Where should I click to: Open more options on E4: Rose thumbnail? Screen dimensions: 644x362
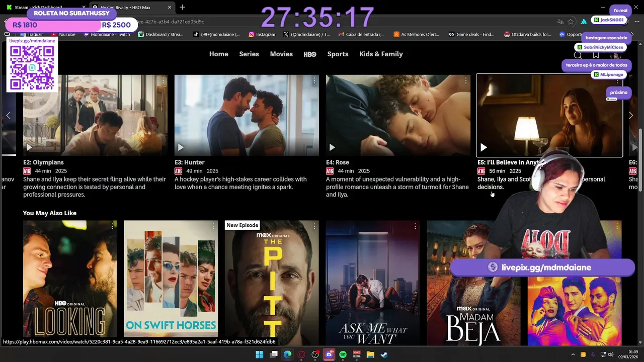(466, 80)
